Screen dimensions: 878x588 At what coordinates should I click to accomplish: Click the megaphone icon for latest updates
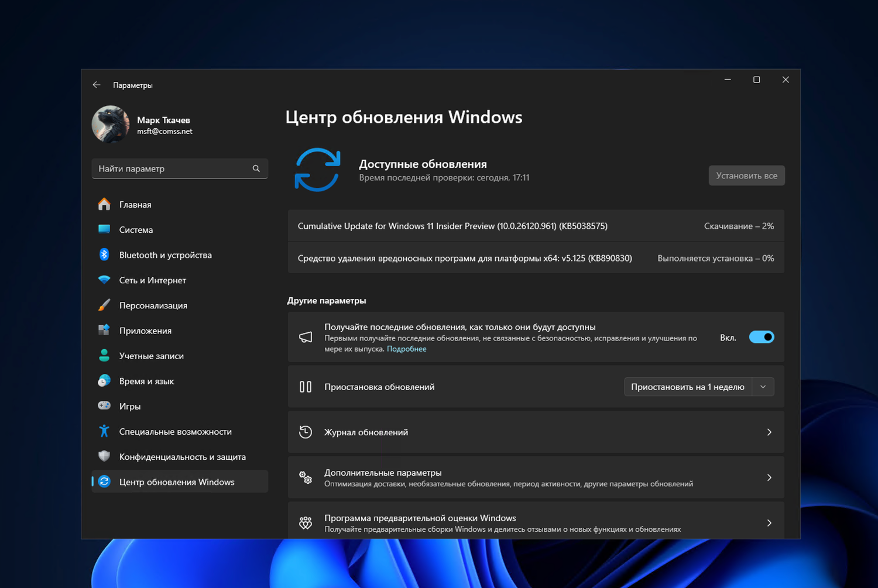(x=306, y=337)
